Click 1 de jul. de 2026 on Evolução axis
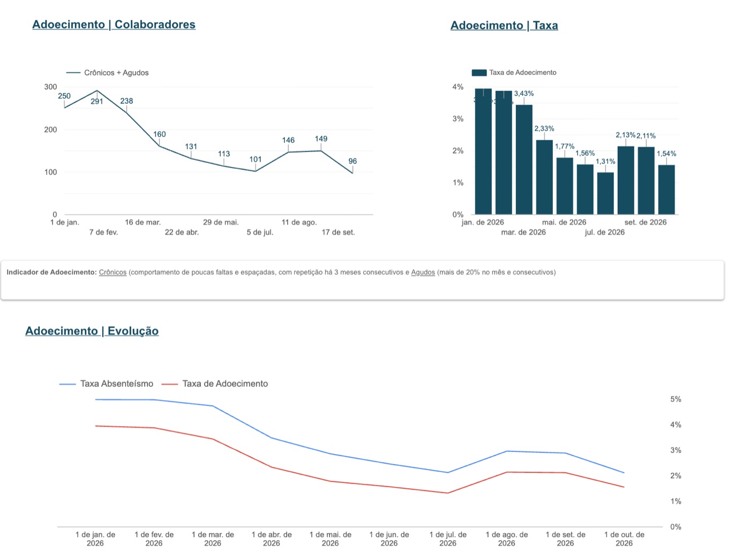The width and height of the screenshot is (750, 560). click(x=448, y=539)
